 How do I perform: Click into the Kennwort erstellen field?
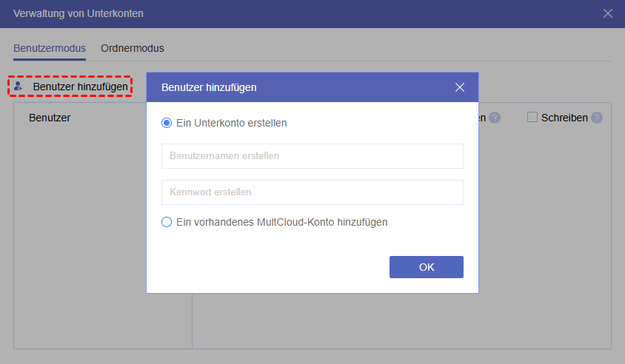coord(312,192)
